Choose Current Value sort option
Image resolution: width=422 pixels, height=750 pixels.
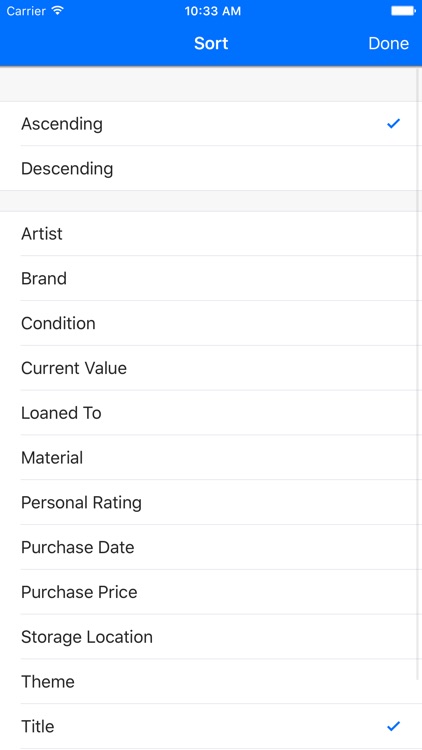tap(211, 368)
